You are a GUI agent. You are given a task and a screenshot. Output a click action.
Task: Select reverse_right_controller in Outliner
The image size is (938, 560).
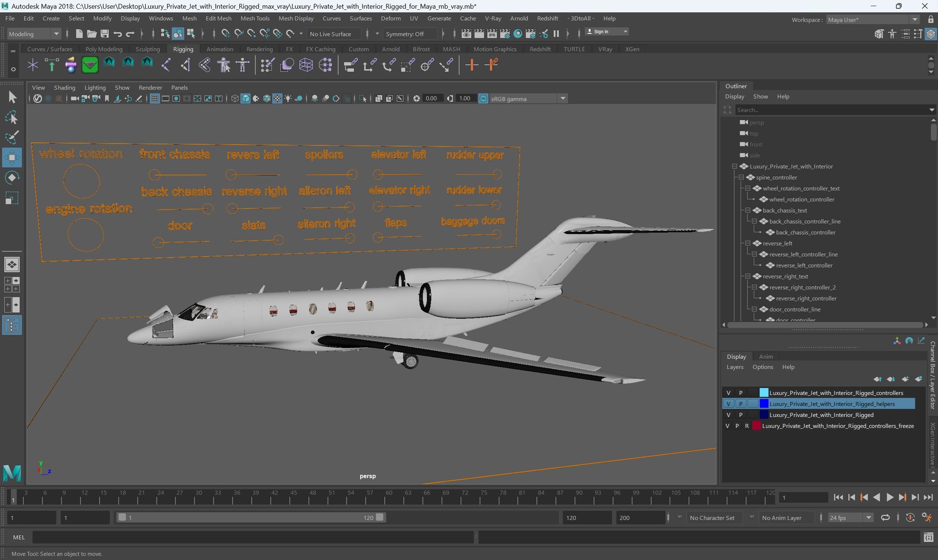806,299
